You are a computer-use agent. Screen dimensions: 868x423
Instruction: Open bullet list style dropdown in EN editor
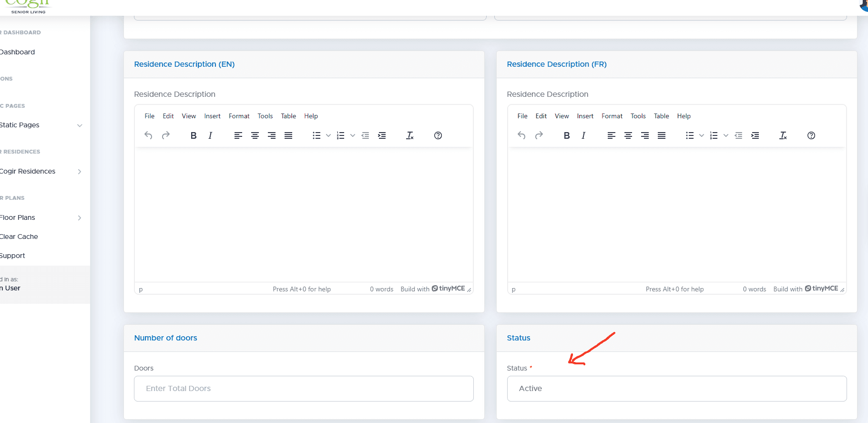328,135
